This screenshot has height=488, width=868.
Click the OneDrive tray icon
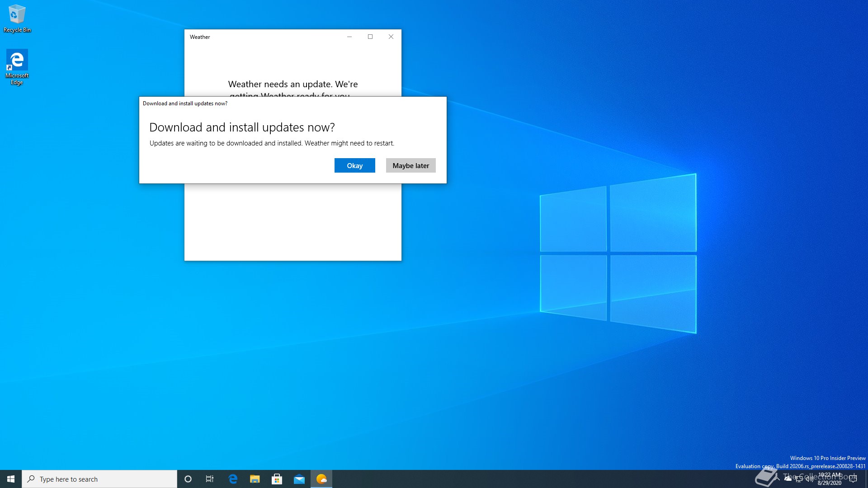pos(788,479)
